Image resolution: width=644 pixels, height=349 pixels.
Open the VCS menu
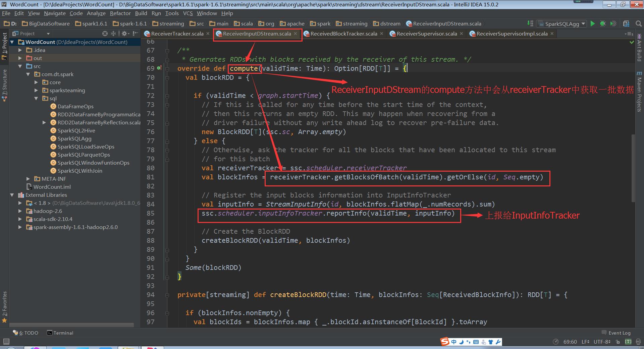tap(188, 13)
